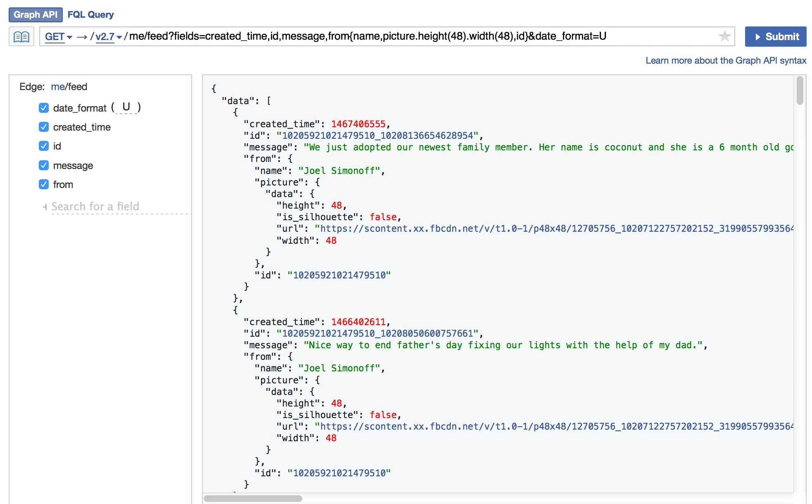The width and height of the screenshot is (812, 504).
Task: Click the favorite star icon
Action: pyautogui.click(x=724, y=36)
